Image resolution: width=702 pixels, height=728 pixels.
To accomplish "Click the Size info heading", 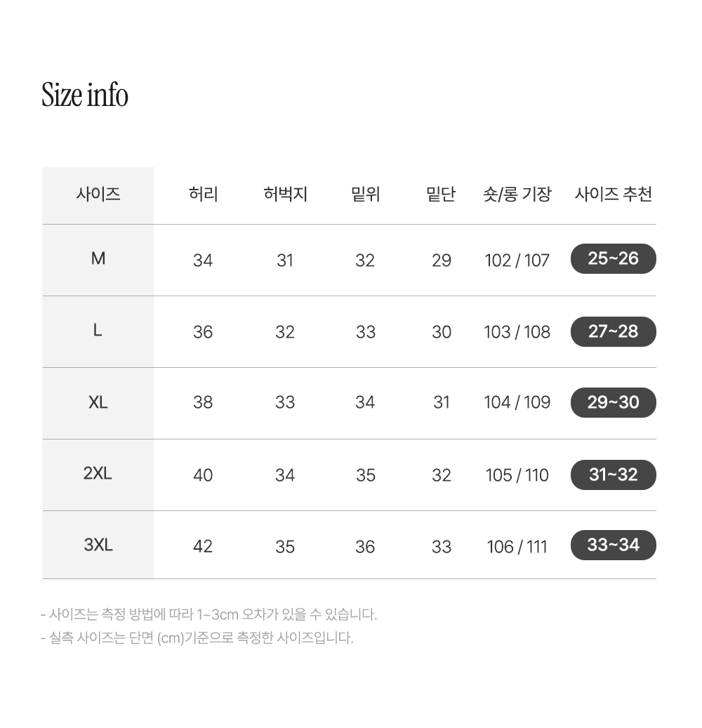I will coord(85,95).
